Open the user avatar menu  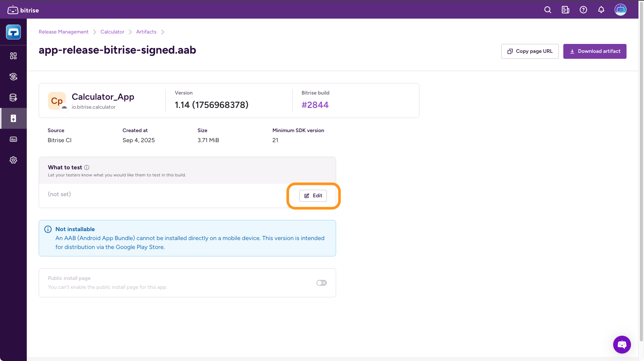(x=620, y=10)
